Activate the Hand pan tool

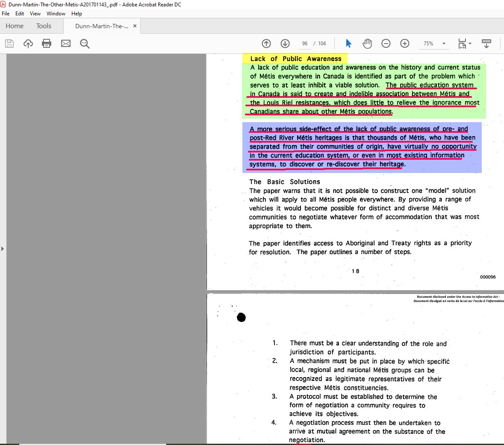tap(367, 43)
